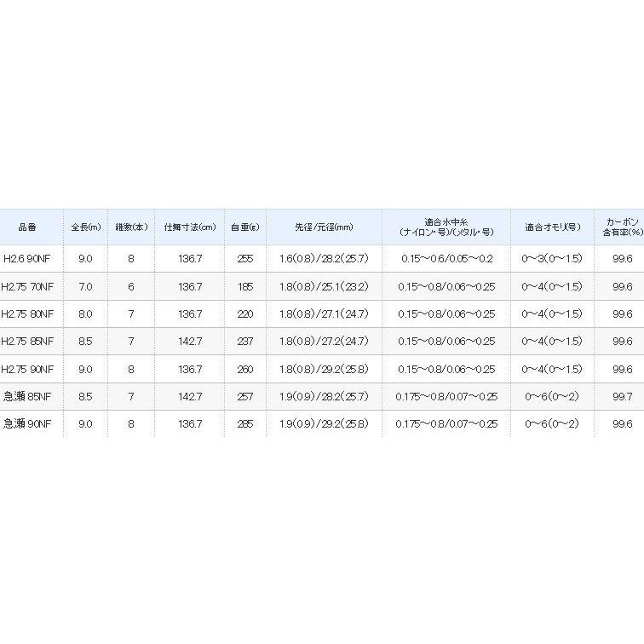Click the 自重(g) column header
This screenshot has height=644, width=644.
pyautogui.click(x=245, y=227)
